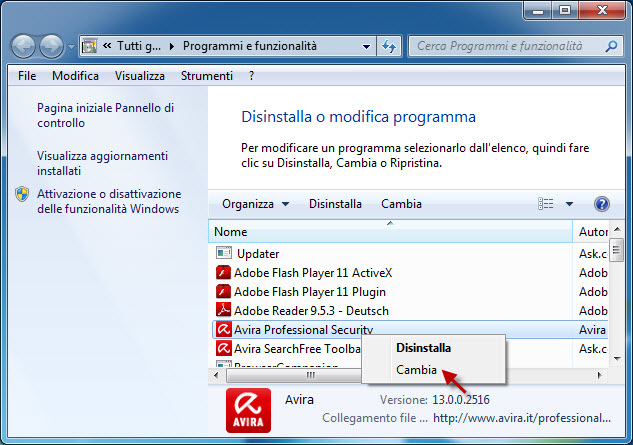
Task: Click the vertical scrollbar thumb
Action: click(616, 250)
